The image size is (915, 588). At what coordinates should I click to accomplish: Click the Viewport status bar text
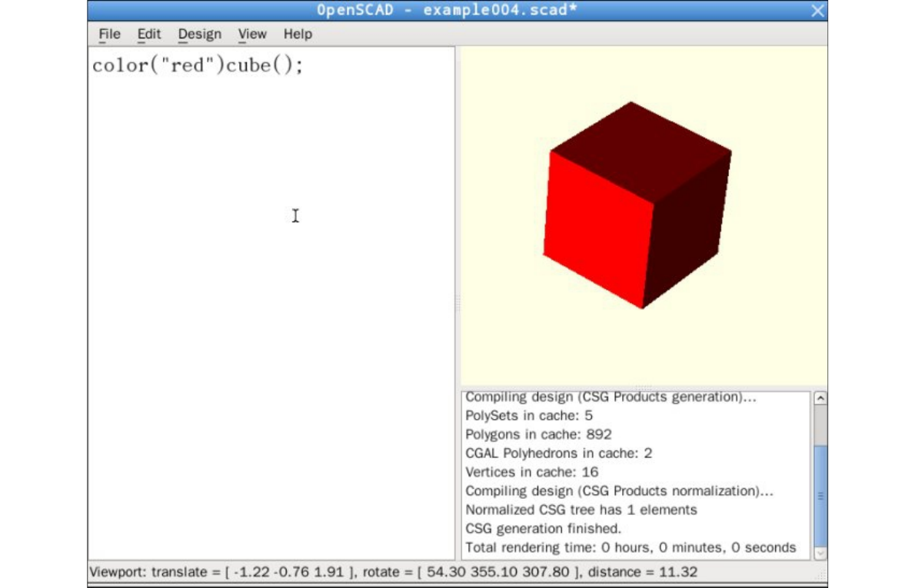tap(394, 572)
